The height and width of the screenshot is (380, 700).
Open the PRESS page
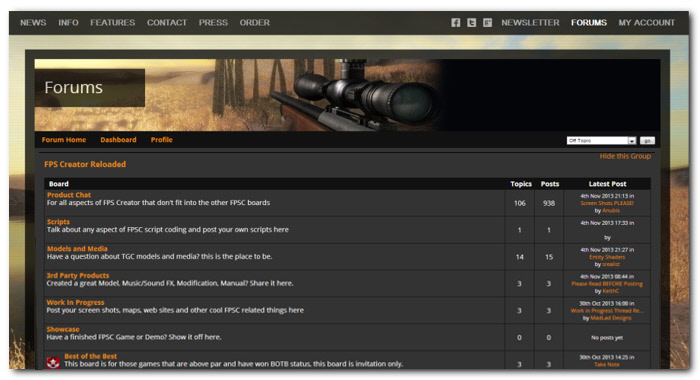(x=213, y=22)
